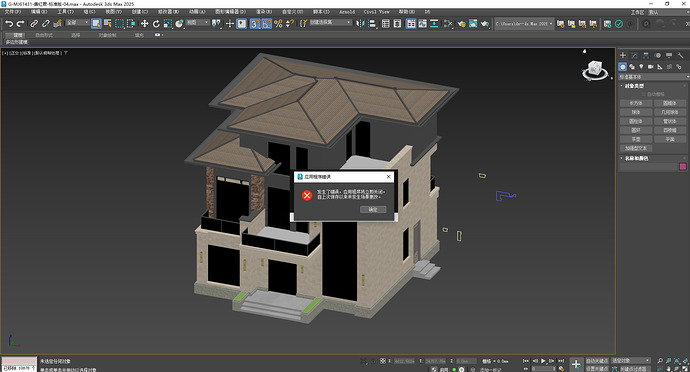Open the workspace selector dropdown

click(x=668, y=13)
